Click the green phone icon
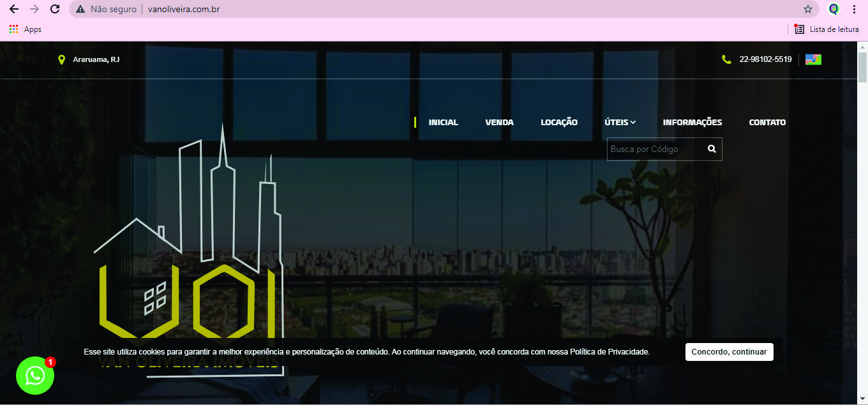 [726, 59]
